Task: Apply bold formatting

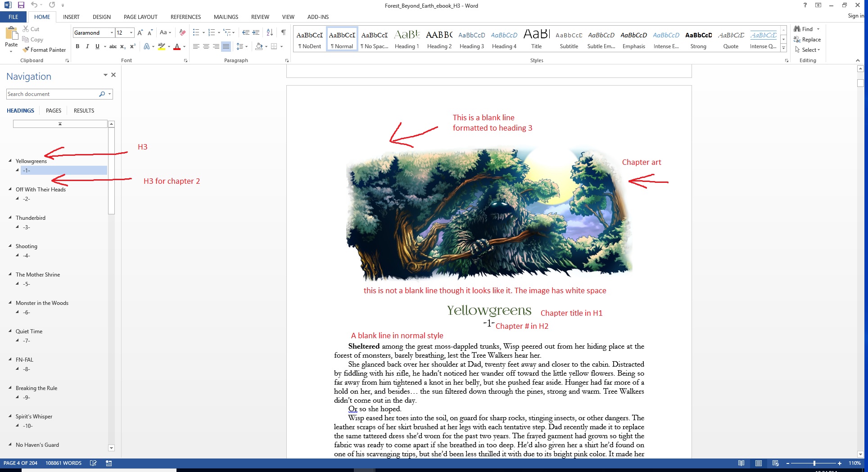Action: [77, 46]
